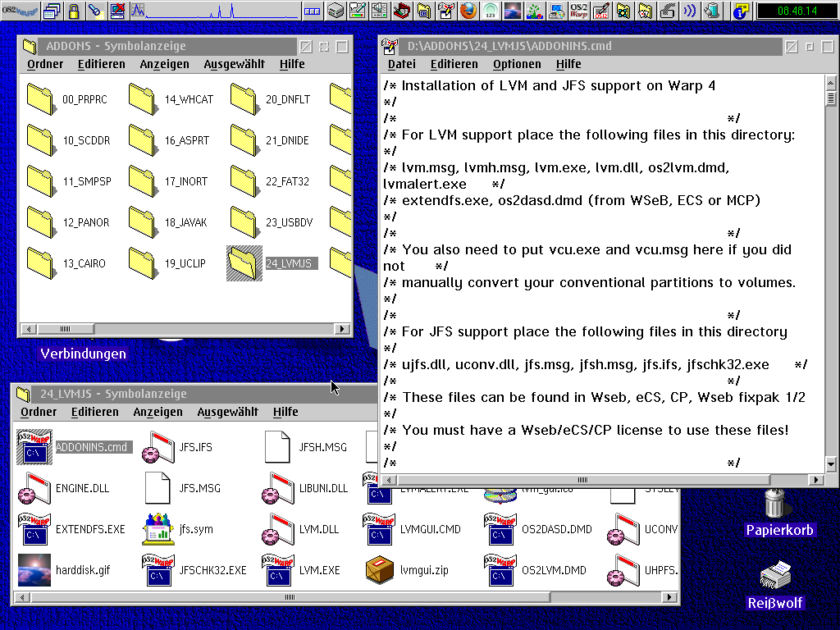Click the yellow information bubble icon
The height and width of the screenshot is (630, 840).
(x=741, y=11)
